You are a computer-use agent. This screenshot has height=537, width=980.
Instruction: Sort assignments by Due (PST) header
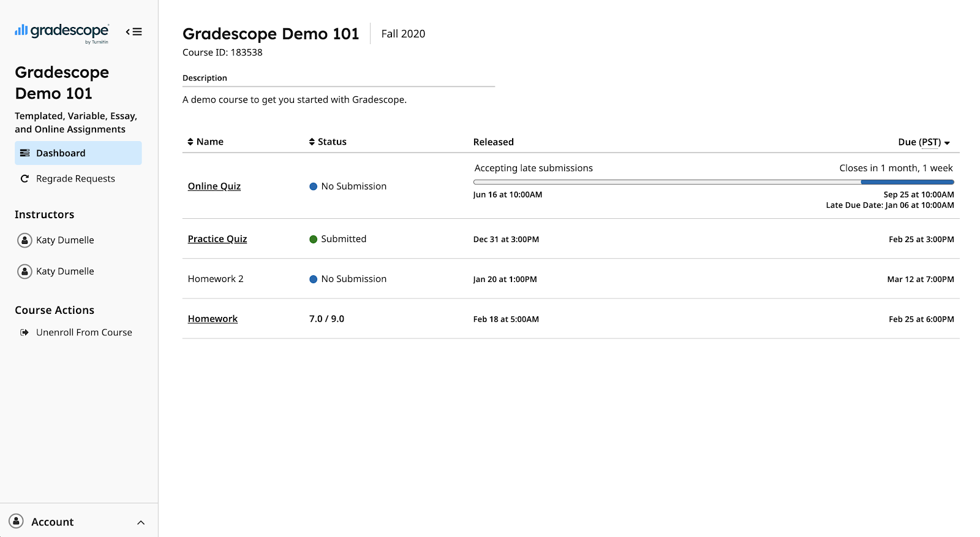click(x=924, y=142)
